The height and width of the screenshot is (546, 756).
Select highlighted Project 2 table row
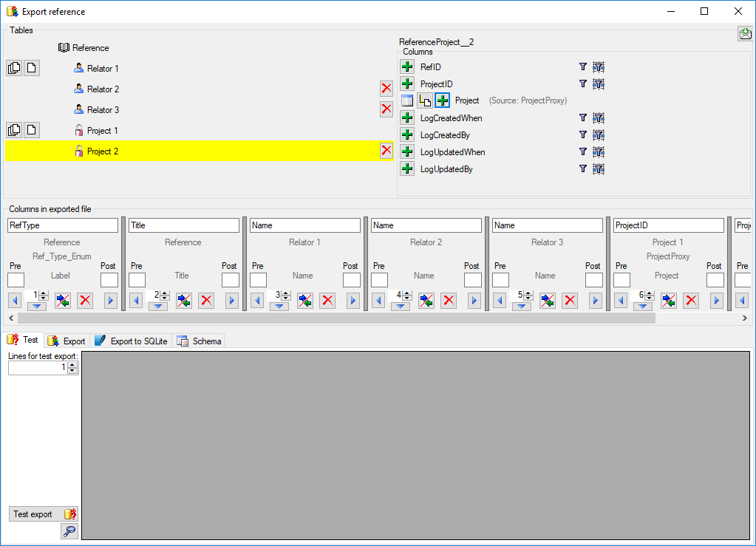click(x=199, y=151)
